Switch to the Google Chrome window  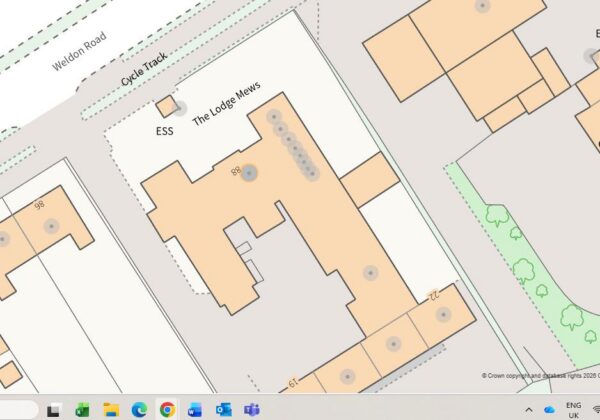[167, 410]
